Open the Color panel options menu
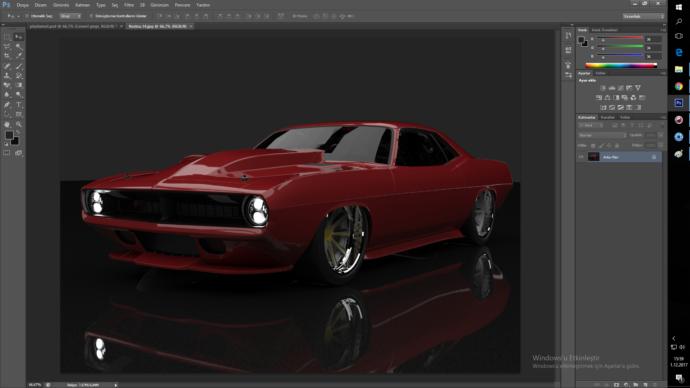Screen dimensions: 690x388 coord(663,30)
